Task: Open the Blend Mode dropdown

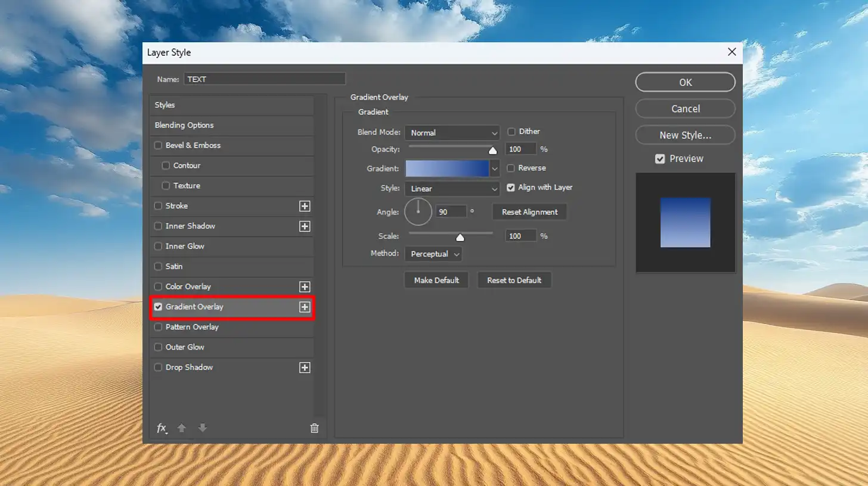Action: coord(452,133)
